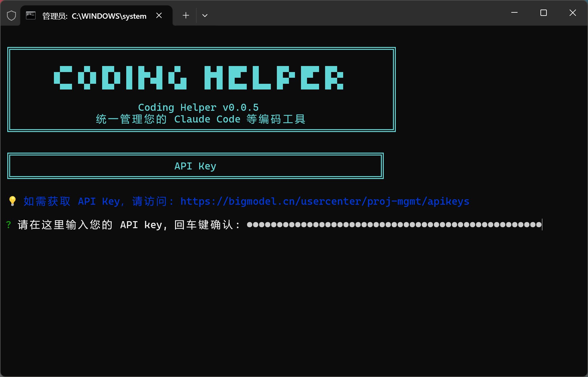The image size is (588, 377).
Task: Click the lightbulb hint icon
Action: click(12, 201)
